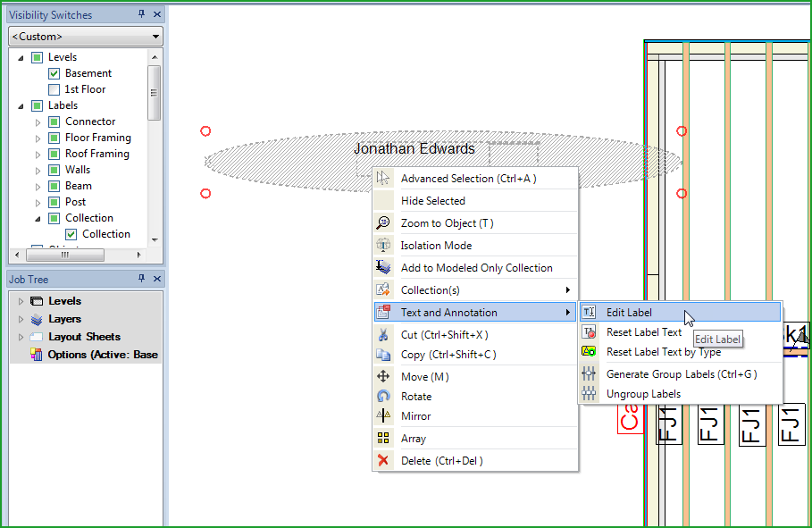Viewport: 812px width, 528px height.
Task: Uncheck the Basement level checkbox
Action: click(x=54, y=73)
